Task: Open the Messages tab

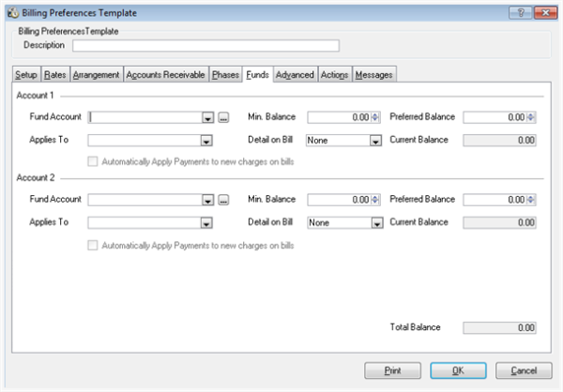Action: (374, 75)
